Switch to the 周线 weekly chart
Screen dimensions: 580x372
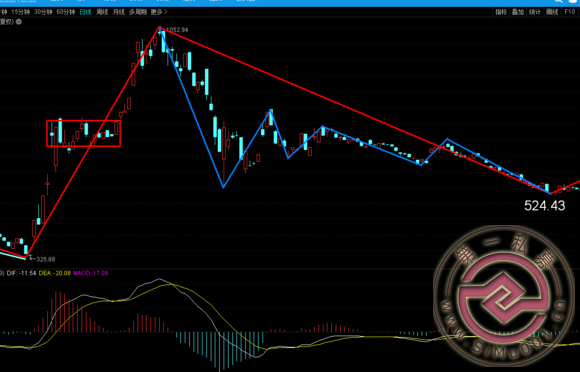click(x=102, y=12)
